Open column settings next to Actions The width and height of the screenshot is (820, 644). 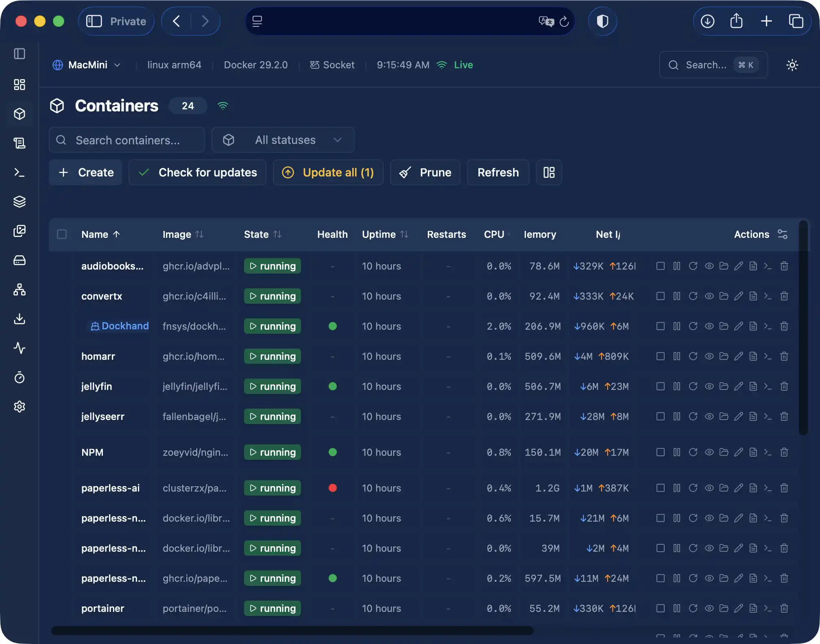point(783,234)
